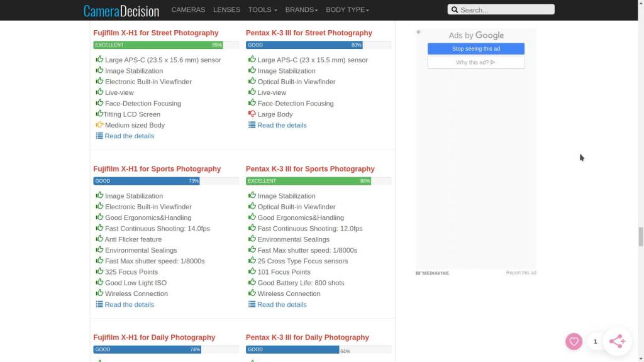Open Pentax K-3 III for Street Photography heading

tap(309, 33)
